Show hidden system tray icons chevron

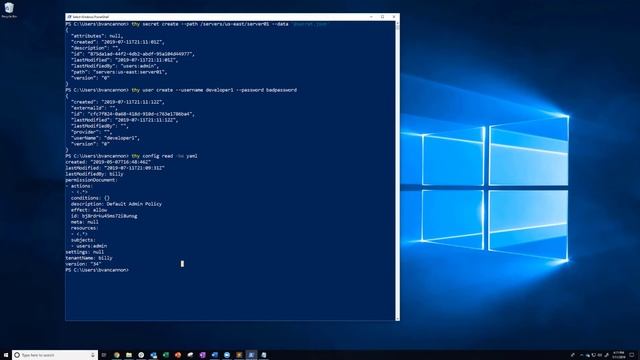[581, 355]
